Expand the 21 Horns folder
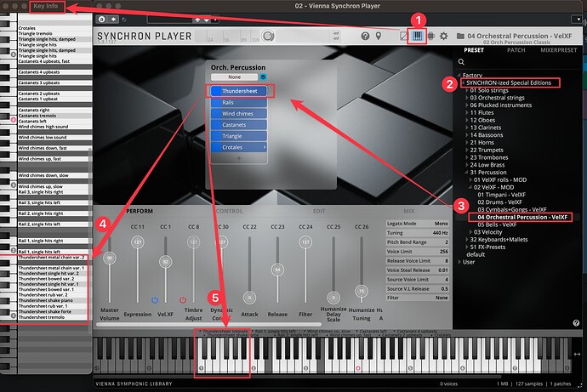 pos(467,143)
